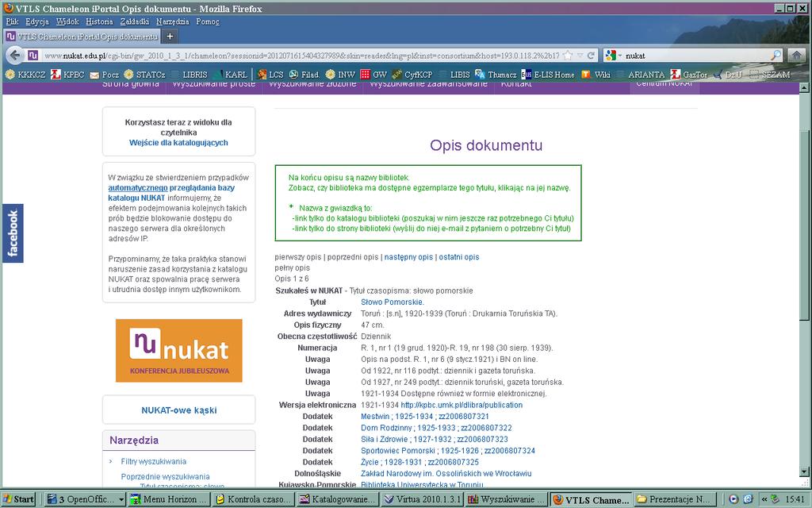Open the KKKCZ bookmark
This screenshot has height=508, width=812.
(25, 75)
